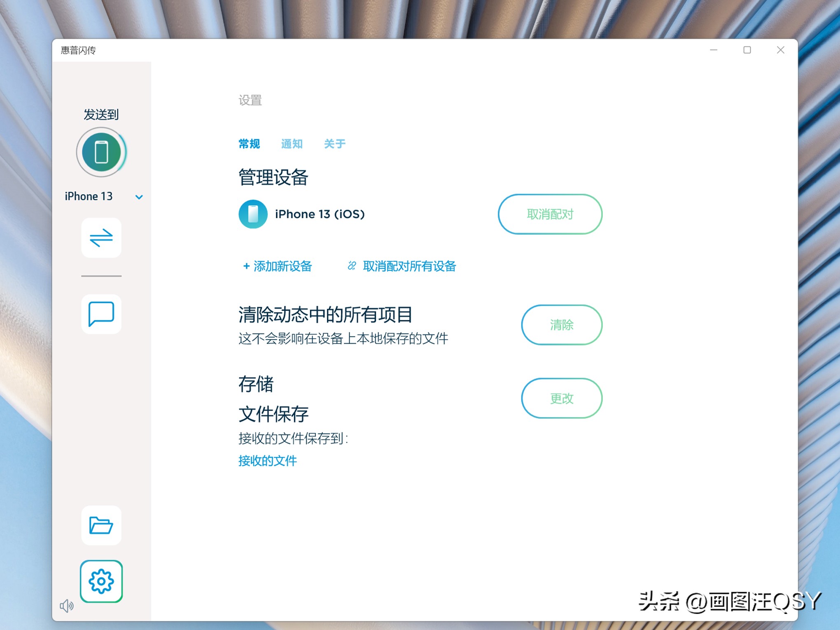Viewport: 840px width, 630px height.
Task: Open the received files folder icon
Action: click(x=101, y=526)
